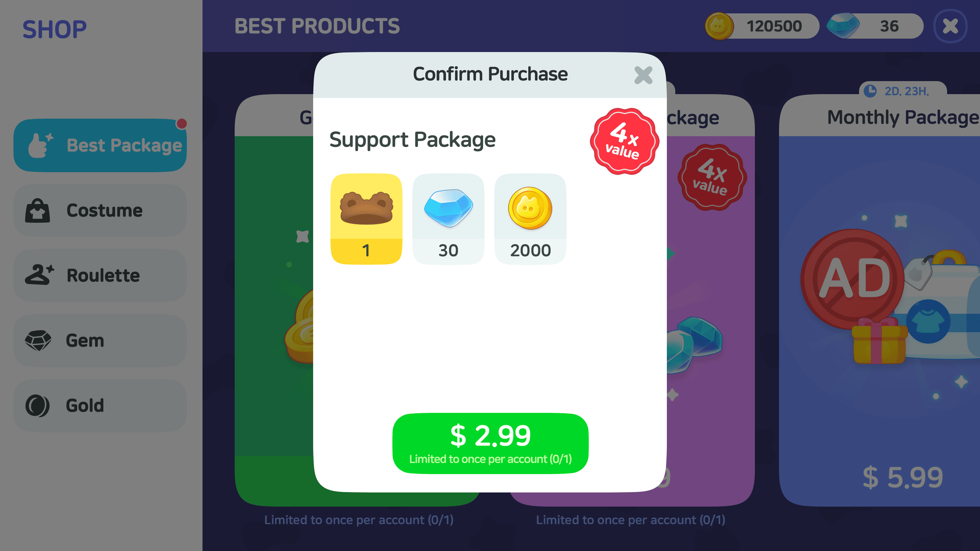Click the gold coin balance icon
Screen dimensions: 980x551
click(719, 26)
